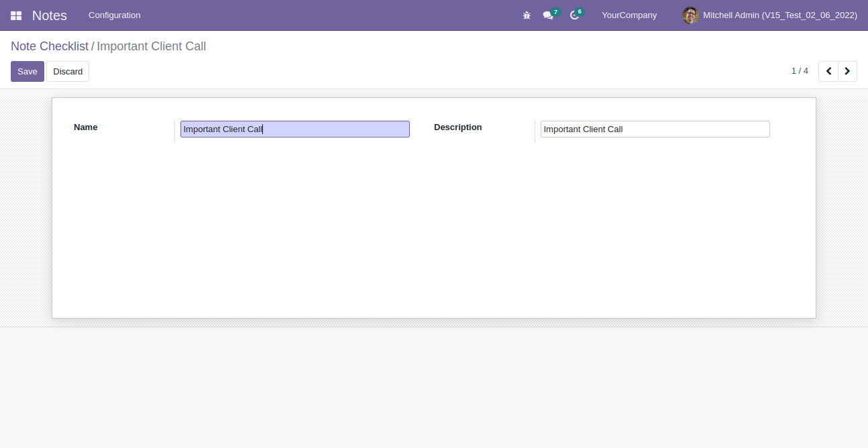Open the conversations messages icon
This screenshot has height=448, width=868.
click(x=548, y=15)
